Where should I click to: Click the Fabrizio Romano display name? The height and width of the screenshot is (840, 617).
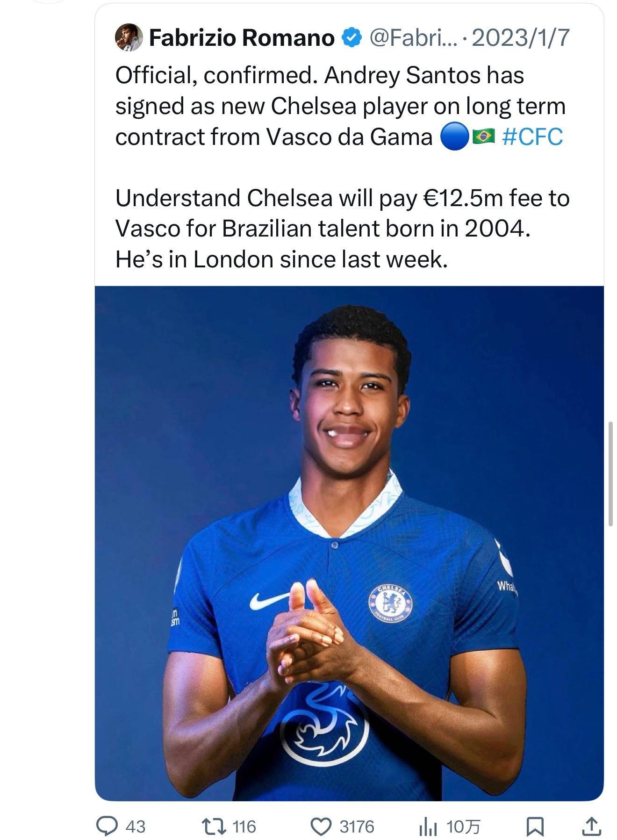(x=241, y=38)
